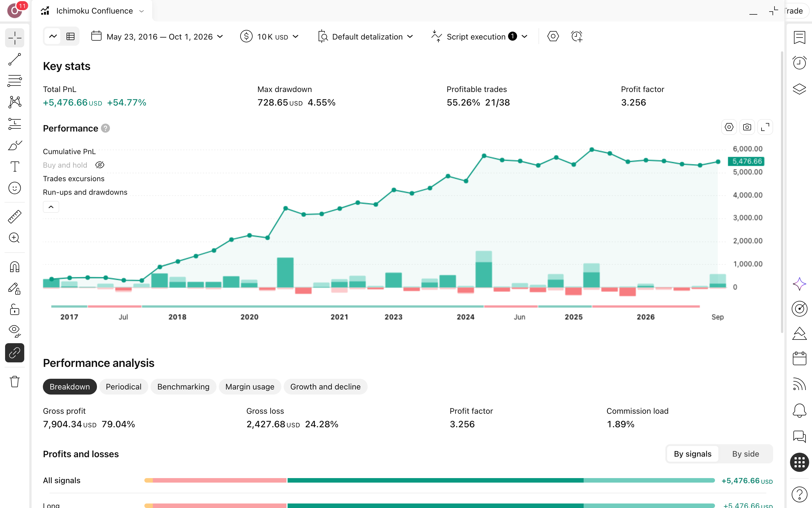
Task: Open the pattern drawing tools
Action: [x=15, y=102]
